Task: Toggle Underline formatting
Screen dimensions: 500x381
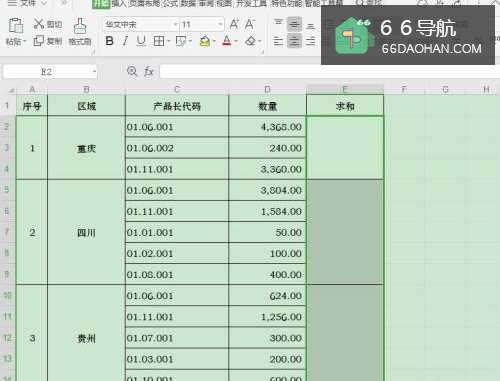Action: pyautogui.click(x=141, y=41)
